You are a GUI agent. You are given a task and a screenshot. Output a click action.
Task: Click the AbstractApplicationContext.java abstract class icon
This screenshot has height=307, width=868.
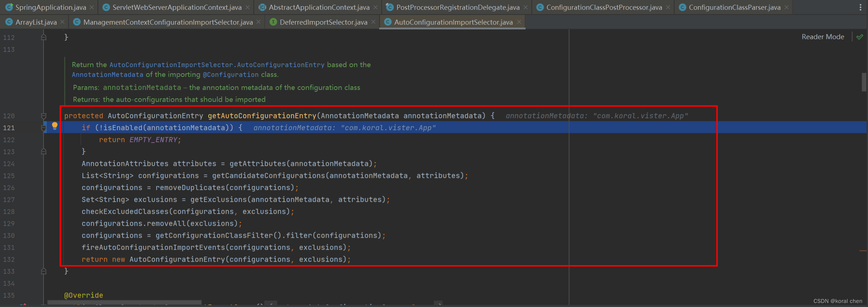coord(262,7)
